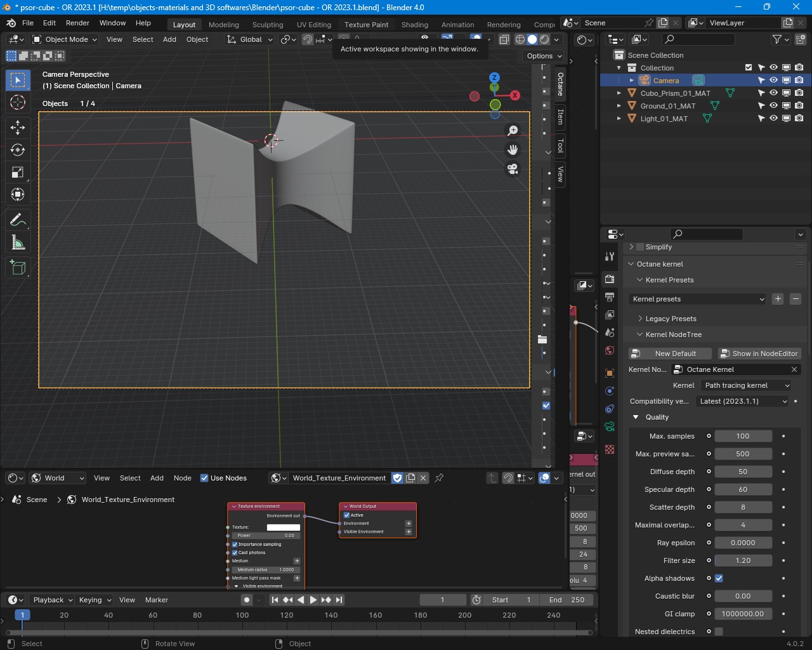Click the zoom magnifier viewport icon
This screenshot has width=812, height=650.
513,131
